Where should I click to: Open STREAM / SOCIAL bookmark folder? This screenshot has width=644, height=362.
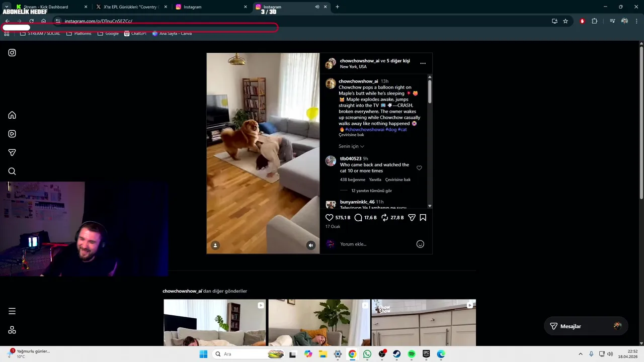(40, 34)
